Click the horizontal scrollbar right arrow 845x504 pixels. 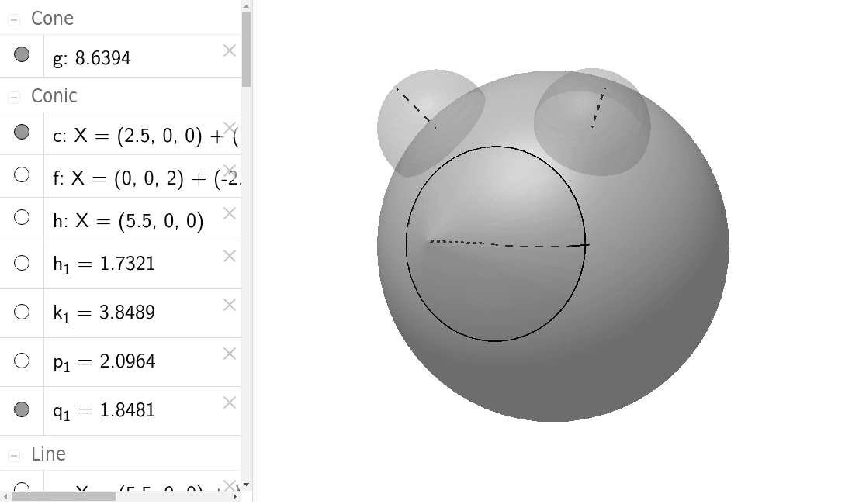[235, 496]
